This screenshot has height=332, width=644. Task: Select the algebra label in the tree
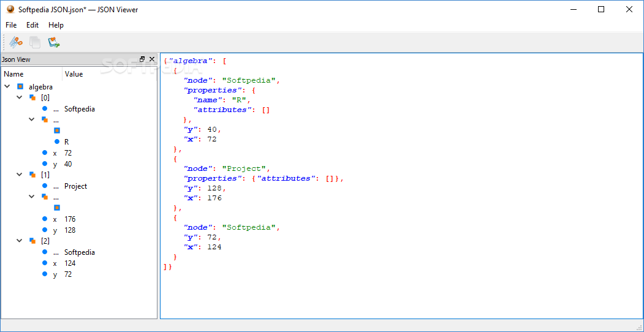click(40, 86)
